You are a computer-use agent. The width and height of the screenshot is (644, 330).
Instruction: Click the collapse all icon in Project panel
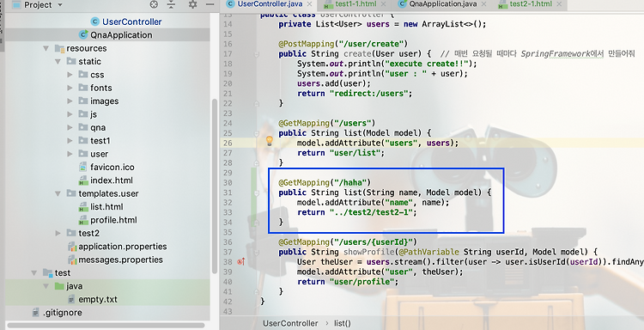click(171, 4)
